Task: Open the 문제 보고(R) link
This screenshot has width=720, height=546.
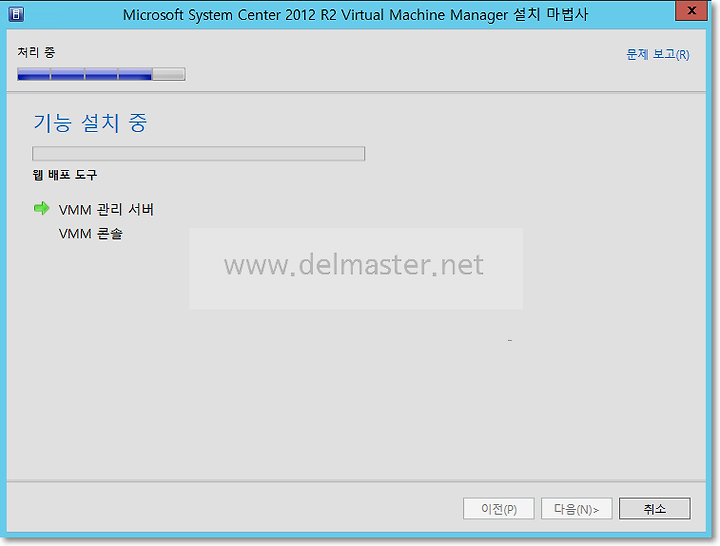Action: click(658, 54)
